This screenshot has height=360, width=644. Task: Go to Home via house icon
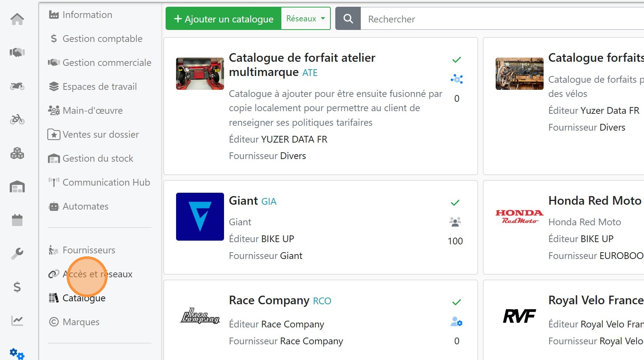coord(17,19)
